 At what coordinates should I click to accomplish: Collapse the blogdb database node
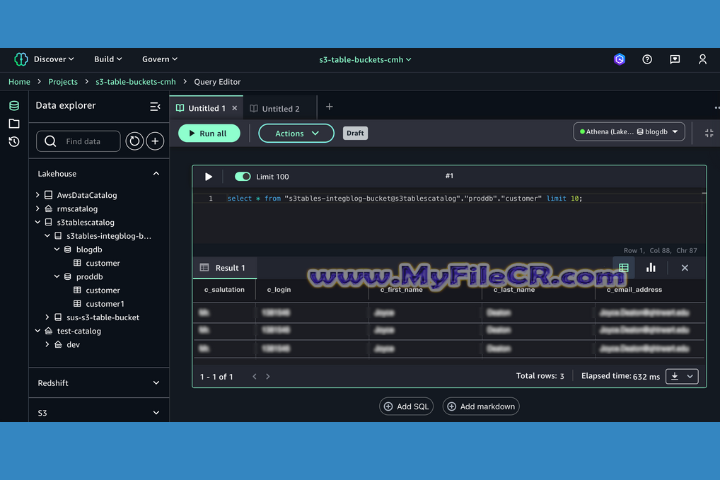point(57,249)
